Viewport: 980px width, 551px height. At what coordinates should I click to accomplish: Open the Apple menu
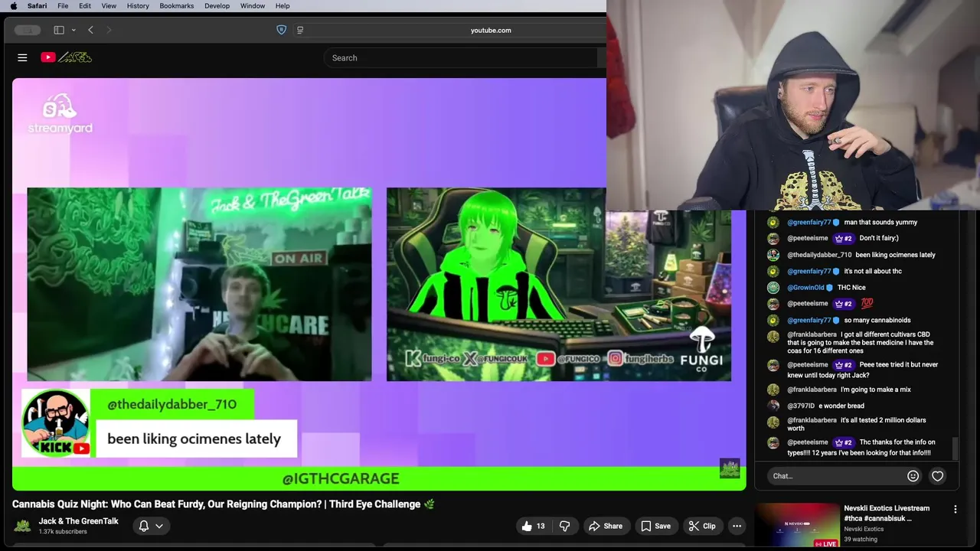pyautogui.click(x=13, y=6)
